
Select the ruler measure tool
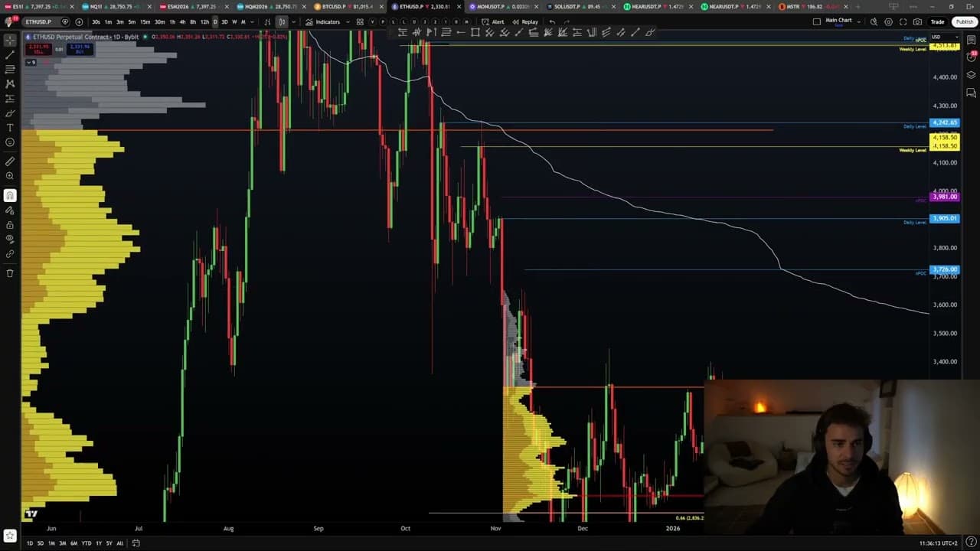point(10,161)
